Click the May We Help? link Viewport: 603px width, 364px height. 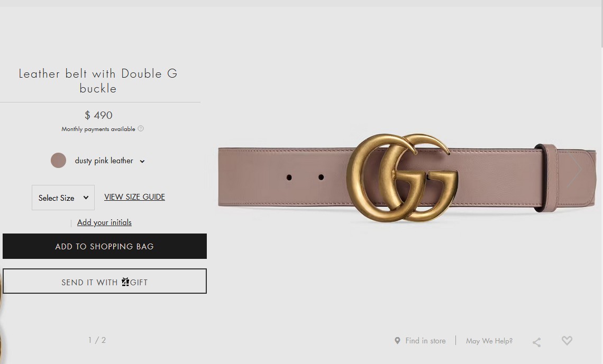[x=489, y=341]
